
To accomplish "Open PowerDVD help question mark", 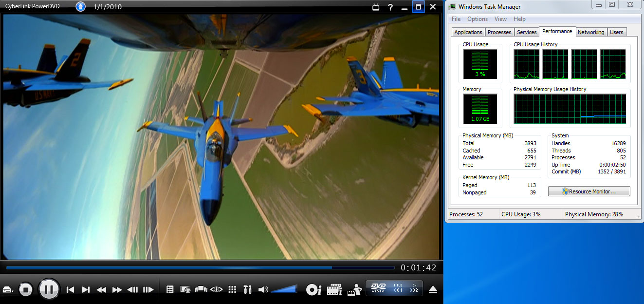I will pyautogui.click(x=390, y=7).
